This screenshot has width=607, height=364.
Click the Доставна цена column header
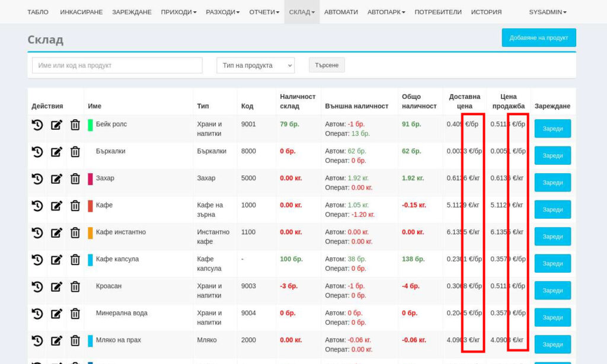coord(465,101)
